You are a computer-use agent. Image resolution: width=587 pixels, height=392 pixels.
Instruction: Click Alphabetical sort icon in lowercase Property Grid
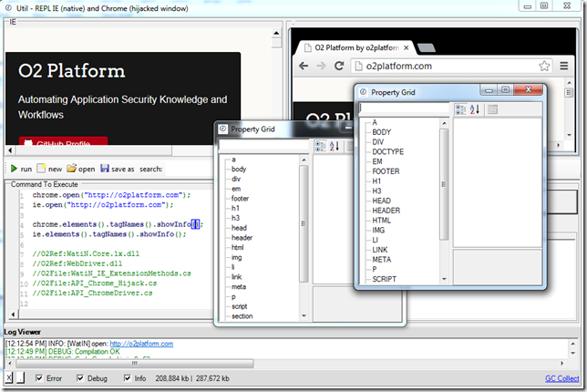click(x=333, y=146)
